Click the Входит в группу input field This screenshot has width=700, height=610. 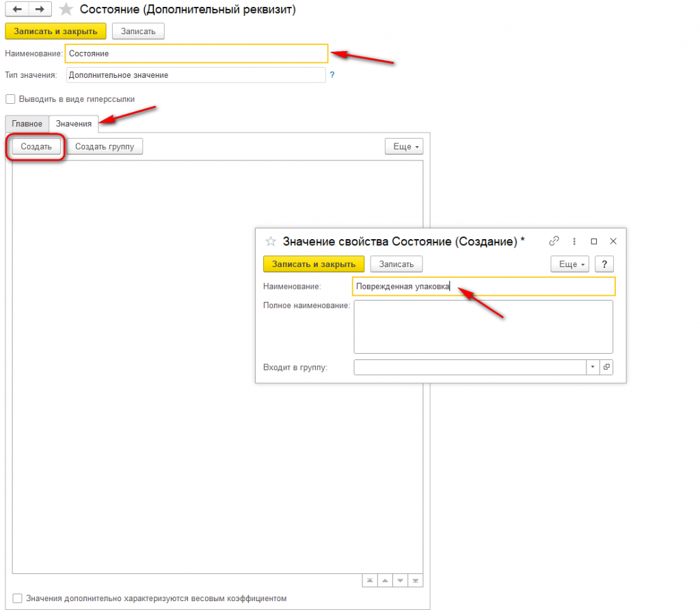(470, 367)
